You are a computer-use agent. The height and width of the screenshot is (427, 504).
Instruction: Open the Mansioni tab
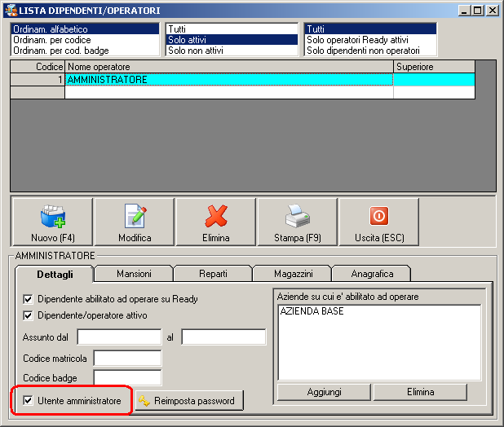134,274
